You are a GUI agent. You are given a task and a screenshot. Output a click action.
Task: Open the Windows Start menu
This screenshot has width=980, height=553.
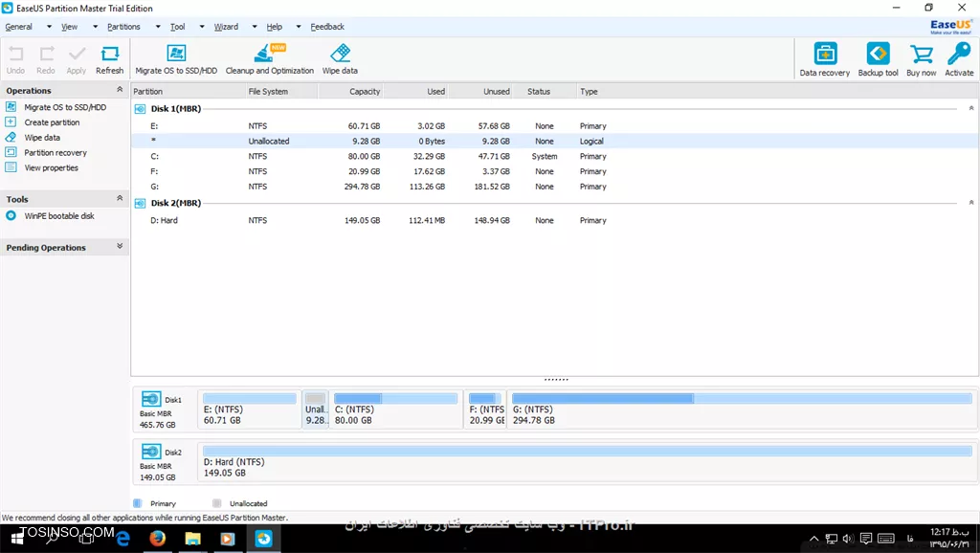[x=17, y=538]
